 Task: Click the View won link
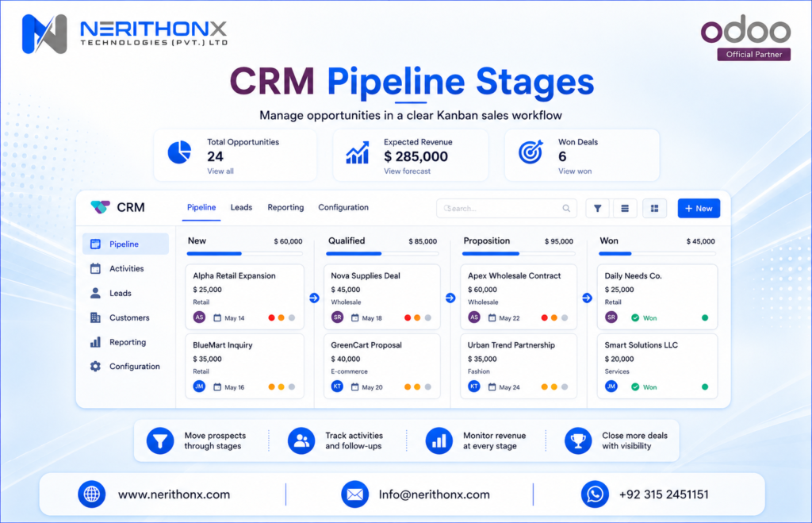(575, 171)
